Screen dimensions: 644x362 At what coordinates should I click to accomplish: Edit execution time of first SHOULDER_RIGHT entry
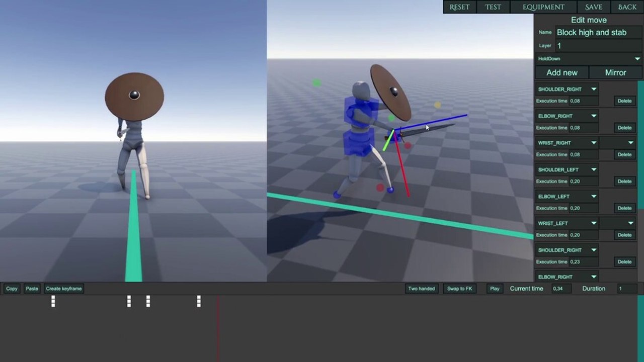[x=584, y=101]
